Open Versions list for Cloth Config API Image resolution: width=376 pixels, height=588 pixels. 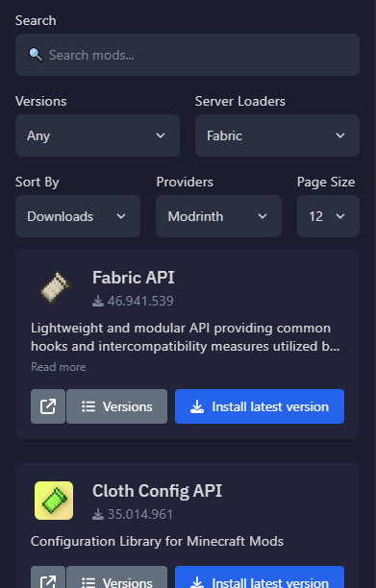click(x=116, y=577)
